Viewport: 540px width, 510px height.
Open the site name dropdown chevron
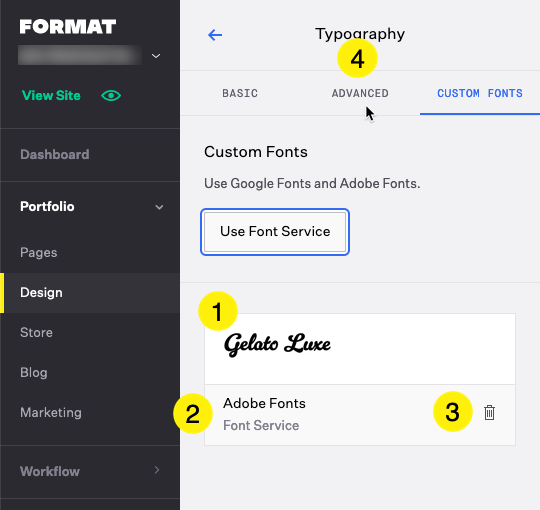tap(156, 56)
